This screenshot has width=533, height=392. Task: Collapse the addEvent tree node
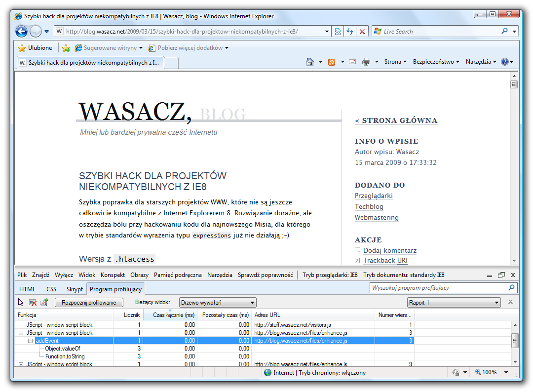click(30, 341)
